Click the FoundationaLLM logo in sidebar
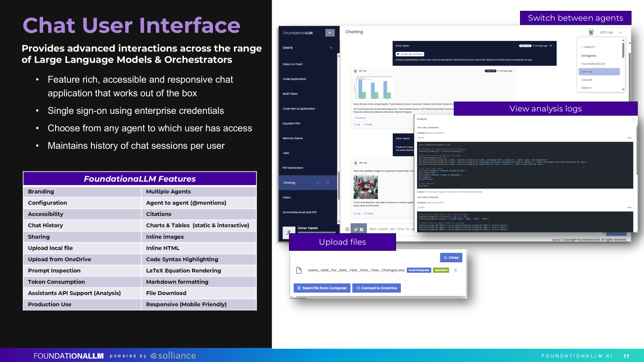Viewport: 644px width, 362px height. [298, 33]
